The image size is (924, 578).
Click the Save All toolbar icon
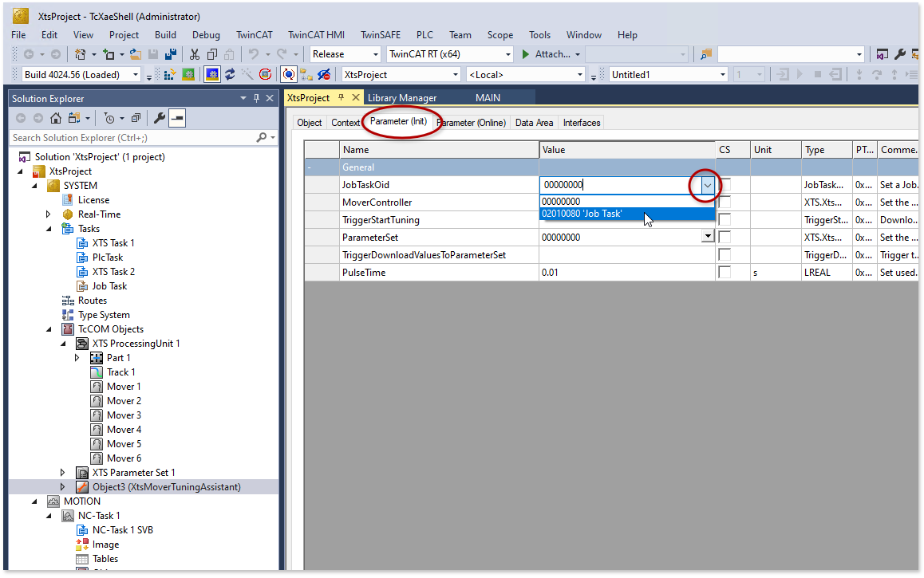[170, 54]
